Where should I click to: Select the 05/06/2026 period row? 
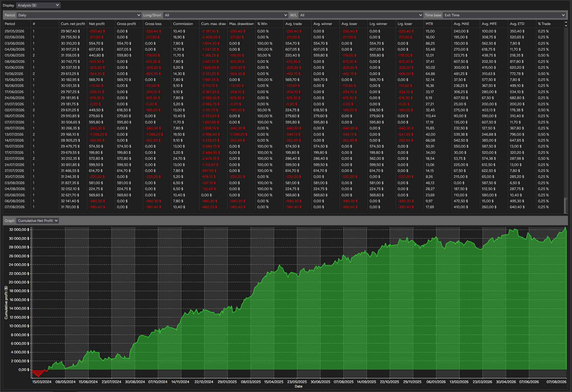coord(284,55)
